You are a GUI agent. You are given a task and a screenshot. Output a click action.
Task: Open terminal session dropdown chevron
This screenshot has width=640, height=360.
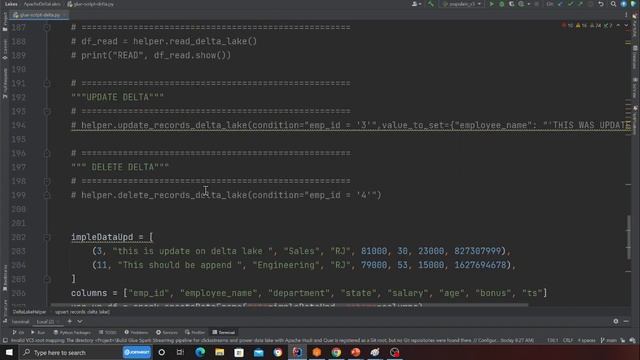pyautogui.click(x=80, y=322)
